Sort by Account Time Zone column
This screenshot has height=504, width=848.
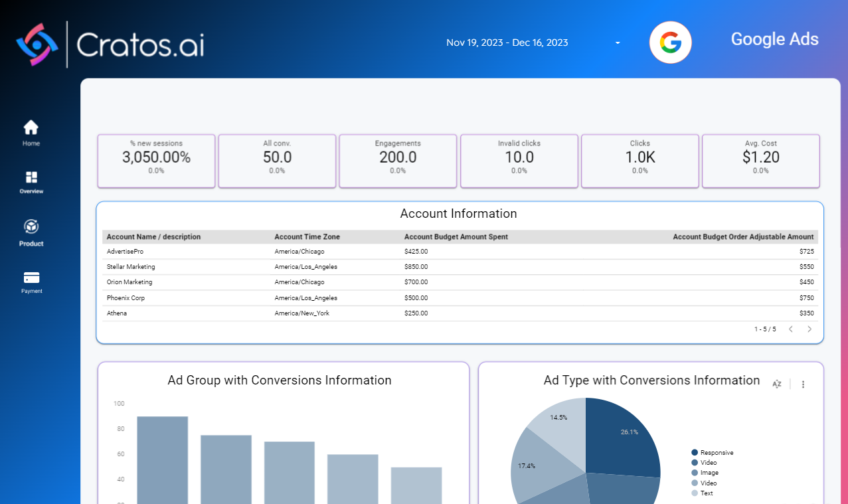click(307, 237)
